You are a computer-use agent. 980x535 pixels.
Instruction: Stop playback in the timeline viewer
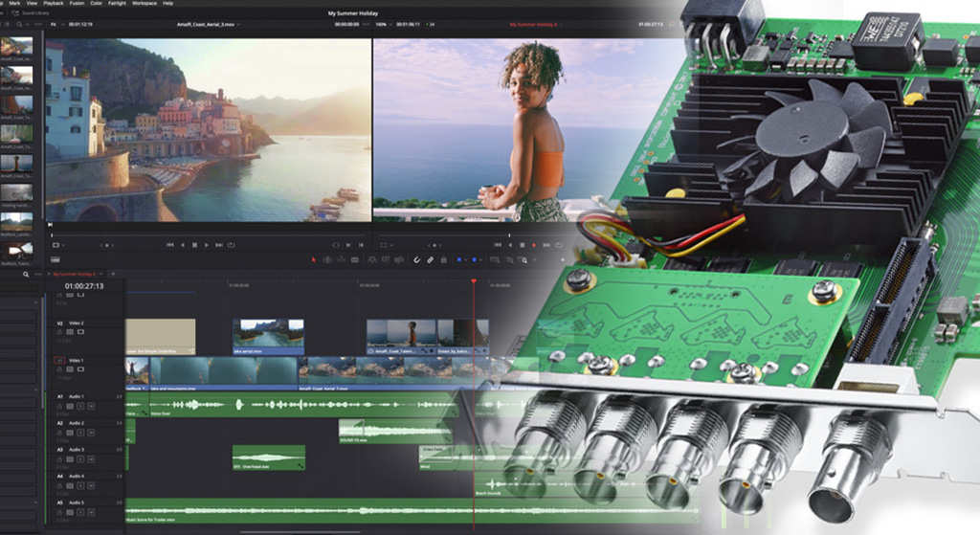pos(522,245)
